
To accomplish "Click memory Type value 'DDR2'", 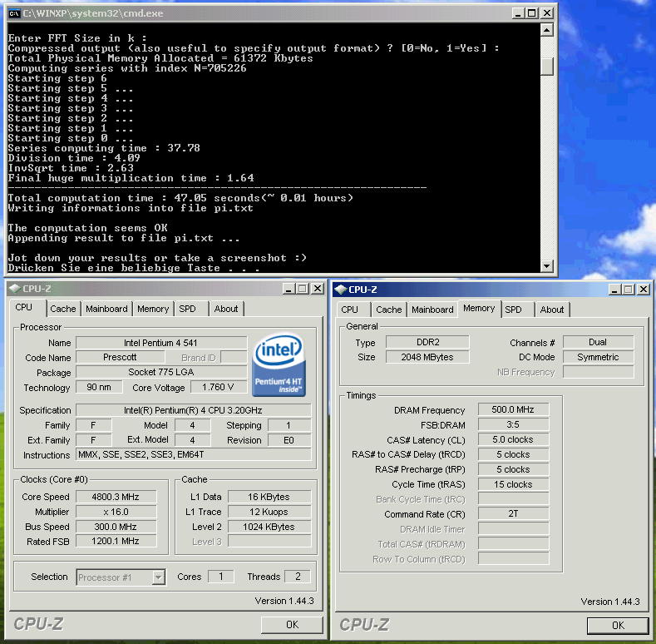I will 427,342.
